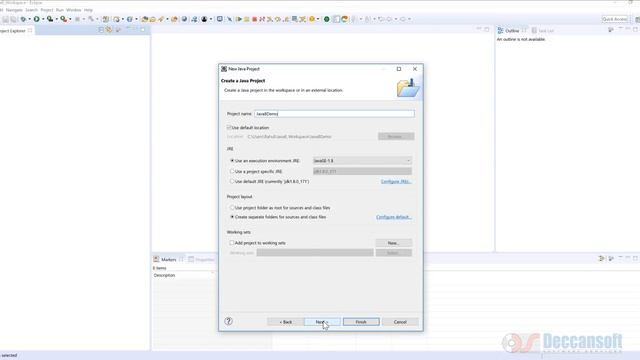The height and width of the screenshot is (360, 640).
Task: Minimize the editor area
Action: [479, 29]
